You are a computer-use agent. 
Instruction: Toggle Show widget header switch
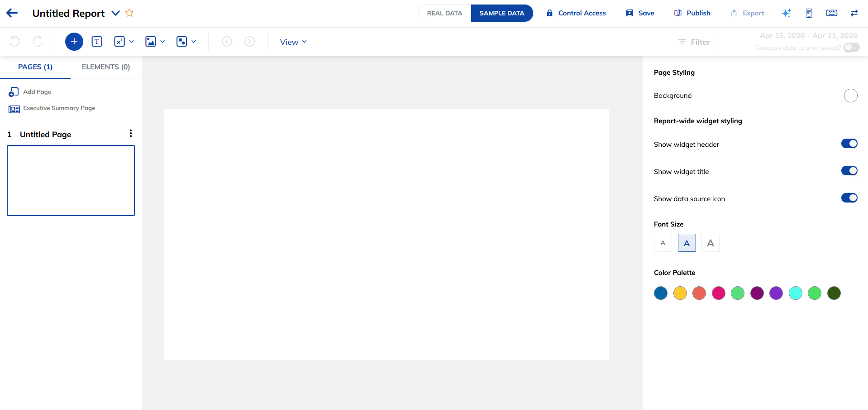coord(849,144)
